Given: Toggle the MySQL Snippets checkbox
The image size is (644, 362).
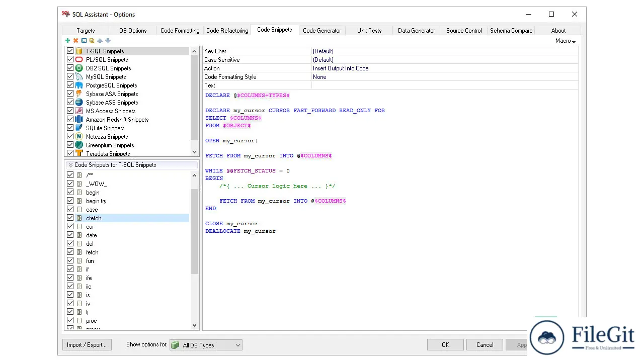Looking at the screenshot, I should click(x=70, y=77).
